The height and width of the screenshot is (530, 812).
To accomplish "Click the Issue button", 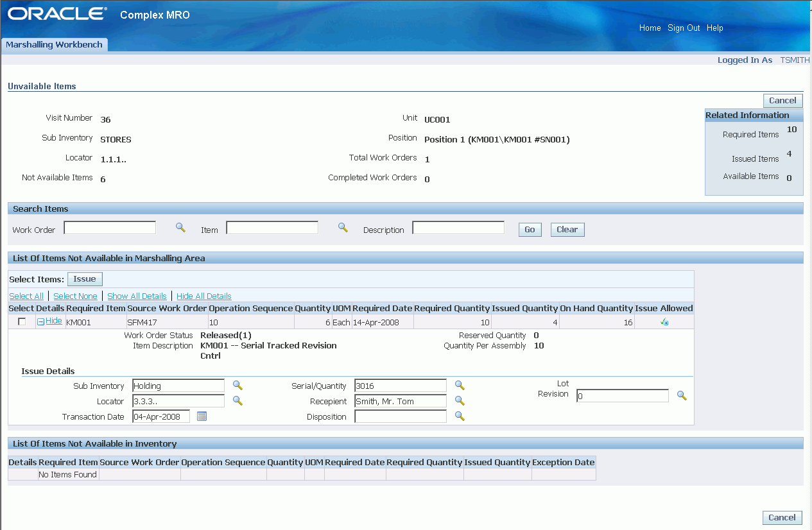I will (85, 279).
